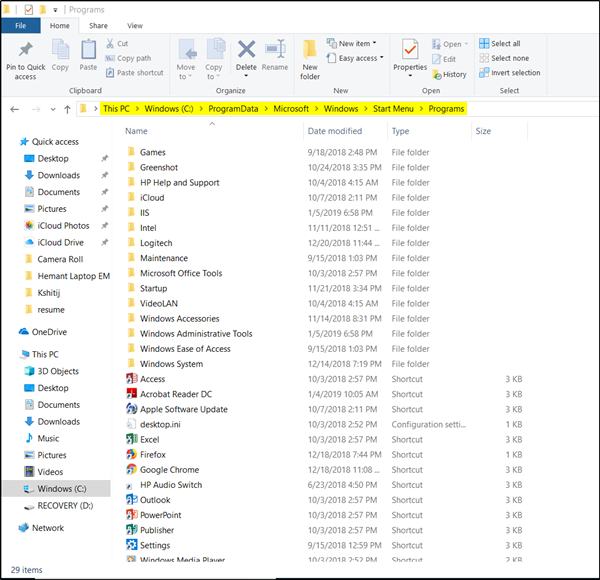Click the History icon in Open group
Image resolution: width=600 pixels, height=580 pixels.
click(x=437, y=75)
